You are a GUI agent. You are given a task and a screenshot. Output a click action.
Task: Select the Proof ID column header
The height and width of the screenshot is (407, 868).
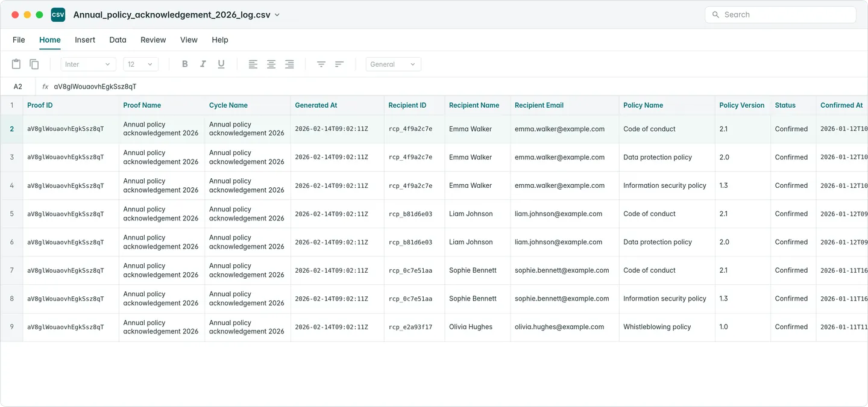coord(71,105)
